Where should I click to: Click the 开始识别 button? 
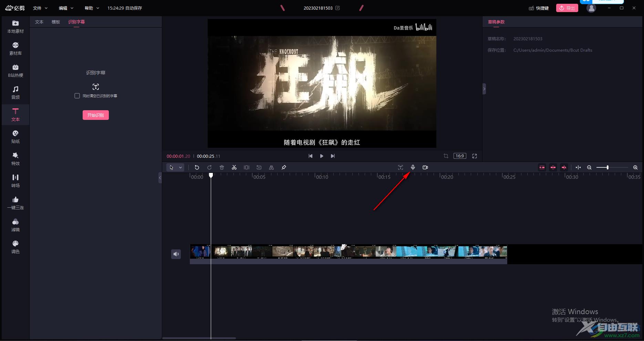(96, 115)
